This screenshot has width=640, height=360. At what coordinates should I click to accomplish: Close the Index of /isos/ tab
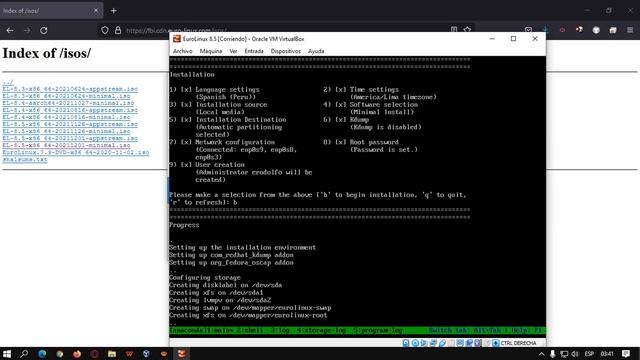click(96, 11)
